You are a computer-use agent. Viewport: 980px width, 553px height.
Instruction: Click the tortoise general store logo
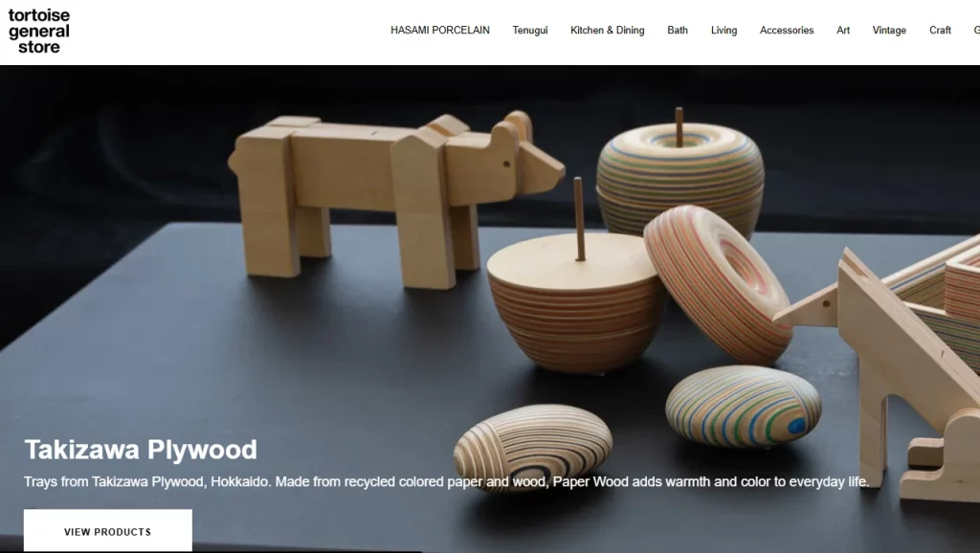pyautogui.click(x=38, y=32)
